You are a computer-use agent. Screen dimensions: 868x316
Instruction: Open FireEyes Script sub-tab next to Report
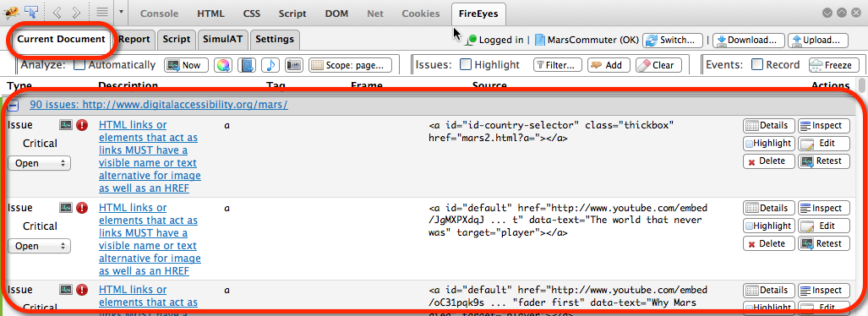(x=177, y=40)
